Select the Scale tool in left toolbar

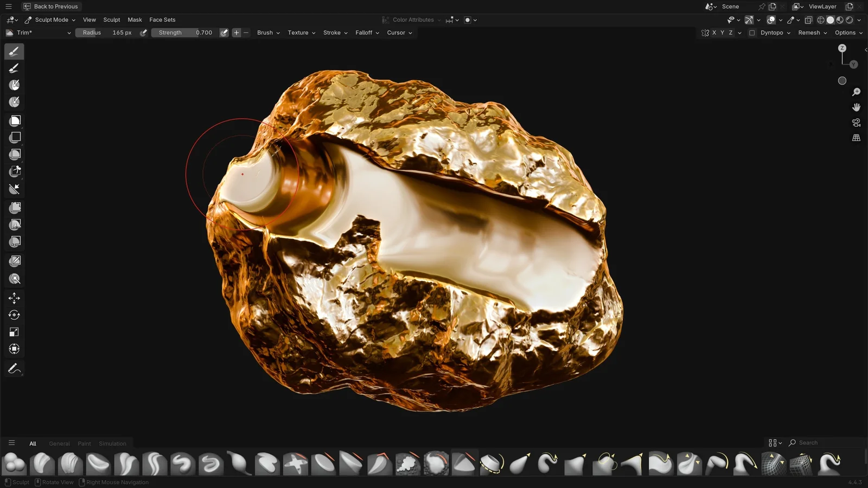(x=14, y=332)
